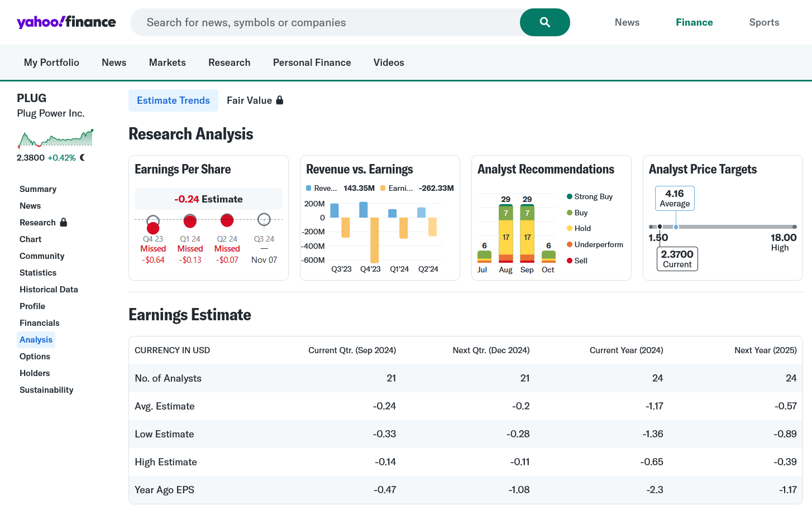Click the Q4 23 missed earnings red dot
This screenshot has height=515, width=812.
coord(153,228)
